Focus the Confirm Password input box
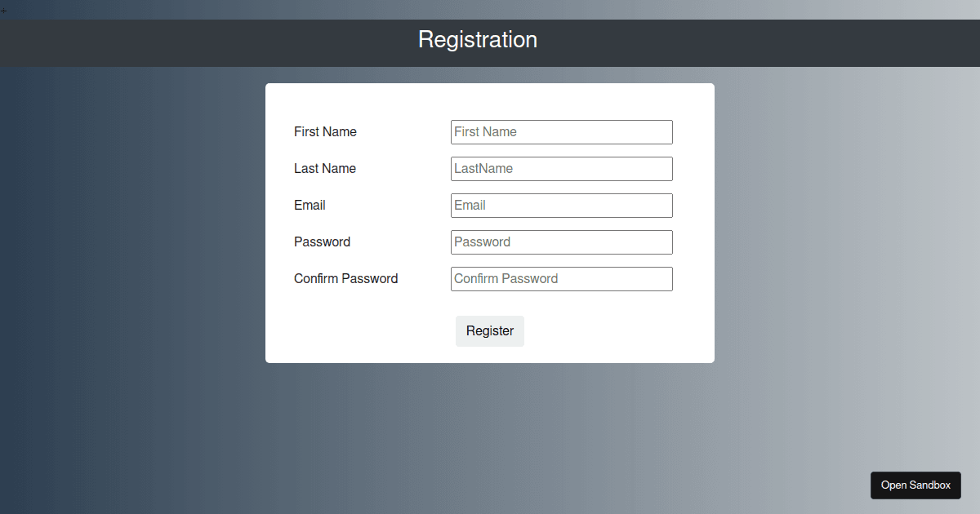Screen dimensions: 980x514 coord(561,279)
